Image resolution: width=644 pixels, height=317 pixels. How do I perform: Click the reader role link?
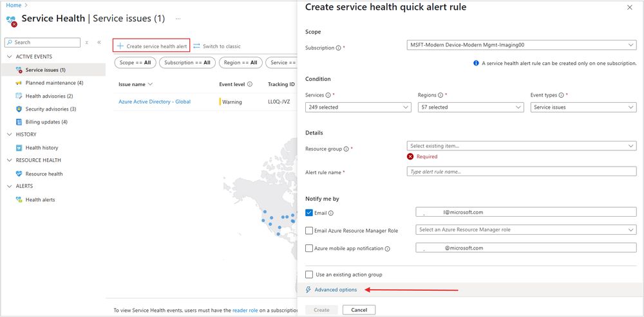(245, 311)
